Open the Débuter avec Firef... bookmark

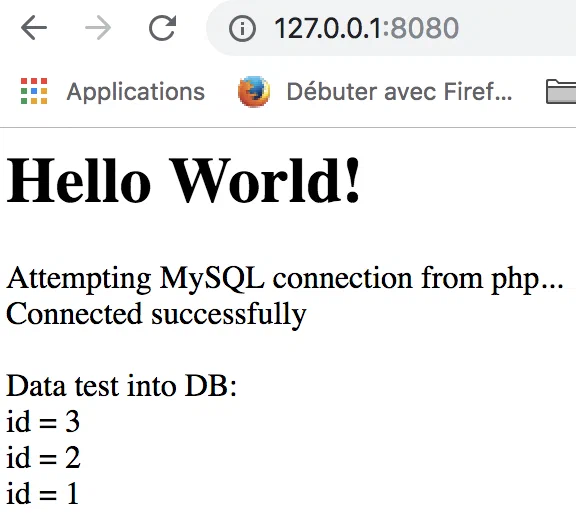tap(399, 91)
